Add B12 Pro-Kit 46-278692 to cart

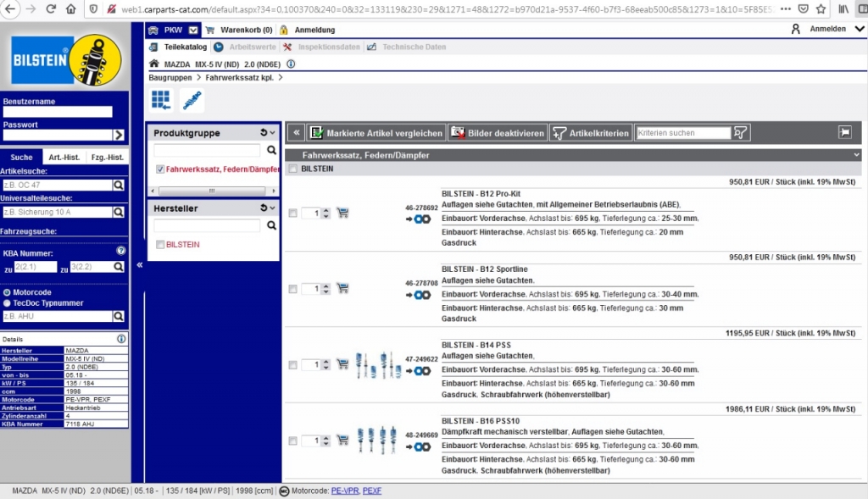click(x=342, y=213)
